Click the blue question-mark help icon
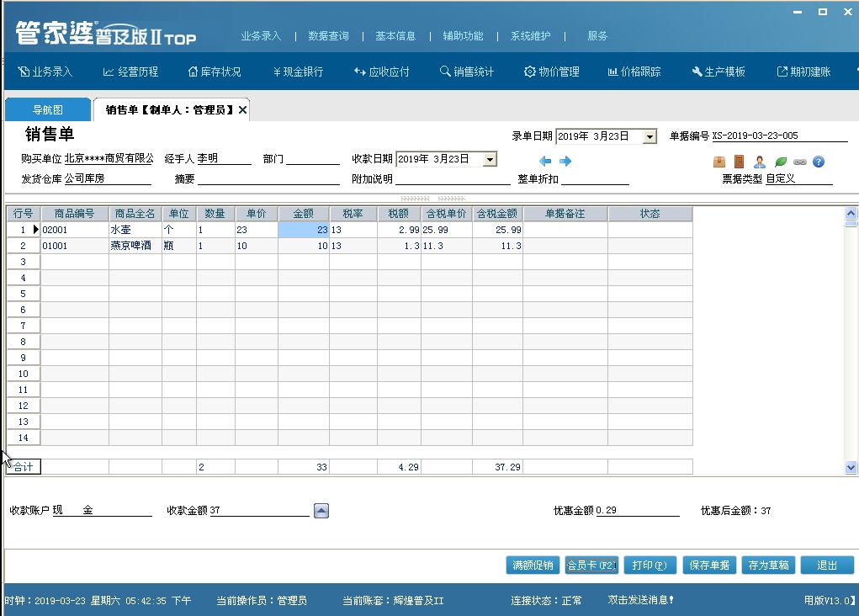 [819, 161]
